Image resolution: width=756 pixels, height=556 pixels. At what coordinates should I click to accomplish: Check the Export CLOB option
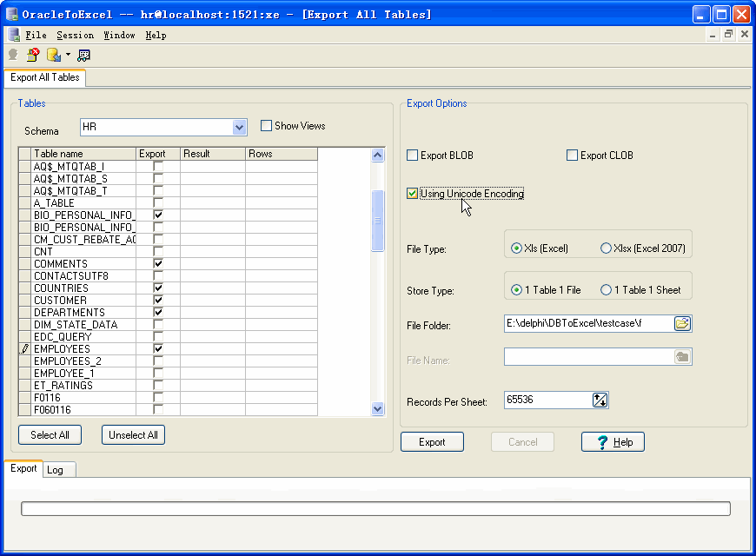pyautogui.click(x=572, y=156)
